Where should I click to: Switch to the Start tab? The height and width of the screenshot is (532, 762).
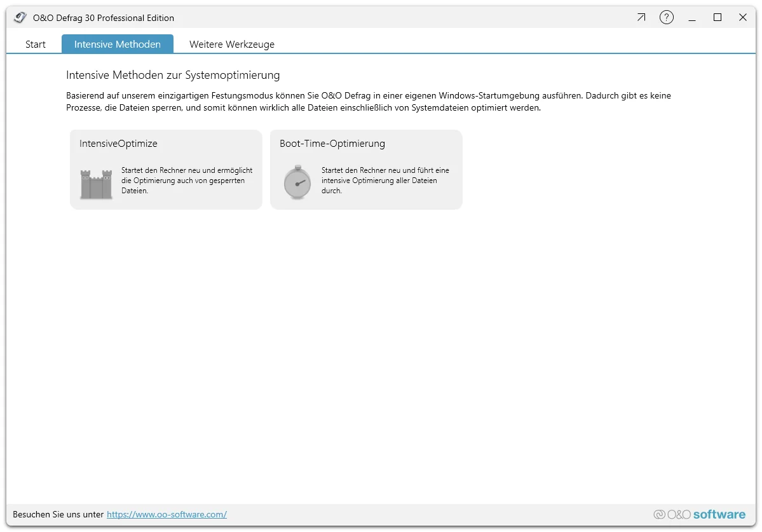[36, 44]
